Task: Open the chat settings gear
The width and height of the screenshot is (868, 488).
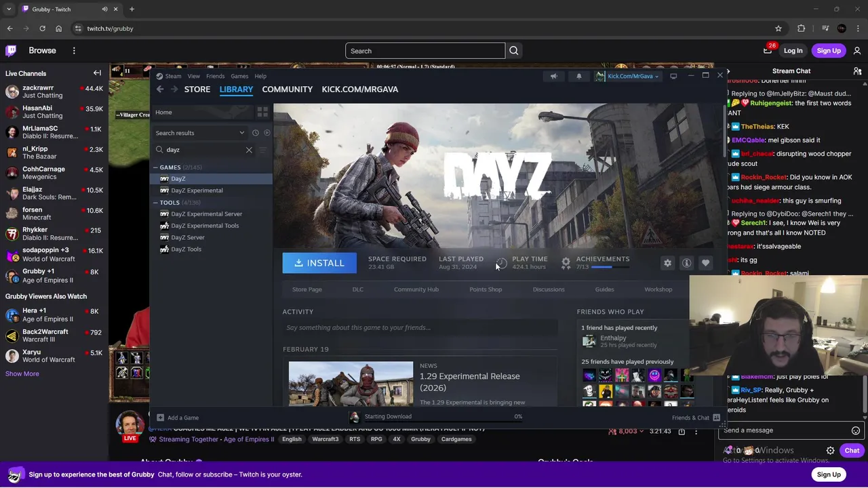Action: tap(830, 451)
